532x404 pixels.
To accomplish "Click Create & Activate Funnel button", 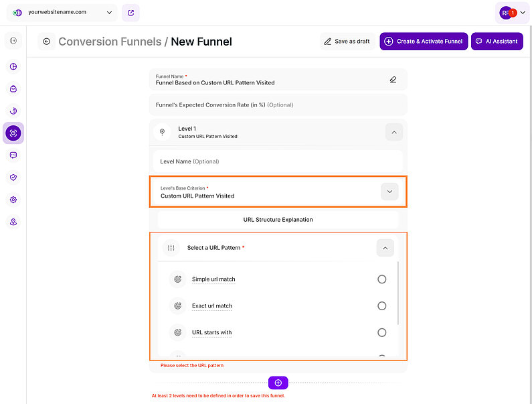I will (423, 42).
